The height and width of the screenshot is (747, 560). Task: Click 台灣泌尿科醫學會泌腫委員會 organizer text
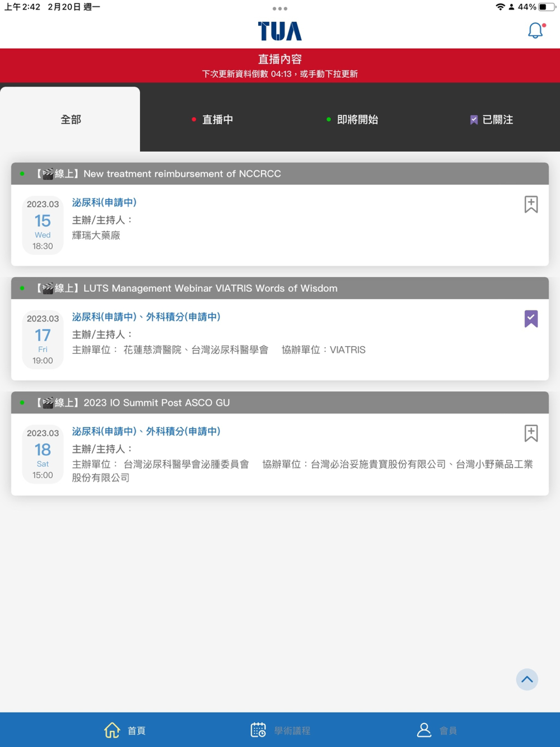coord(186,464)
